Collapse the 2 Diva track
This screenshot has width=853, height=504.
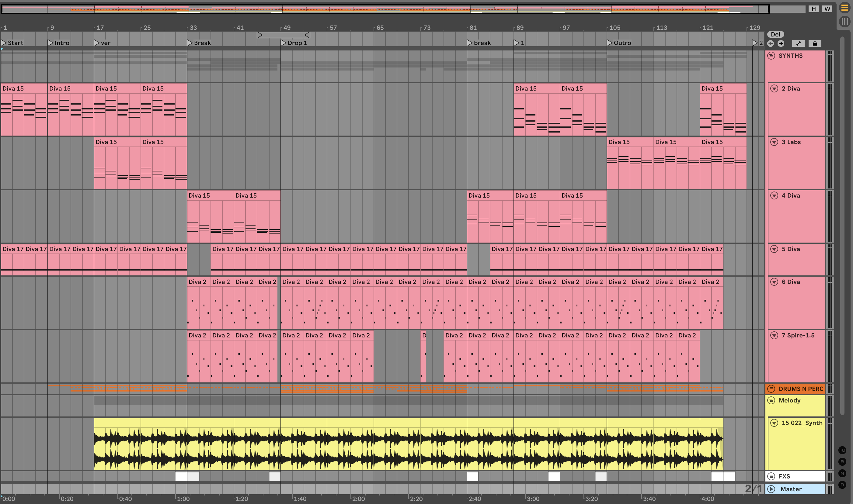(774, 89)
